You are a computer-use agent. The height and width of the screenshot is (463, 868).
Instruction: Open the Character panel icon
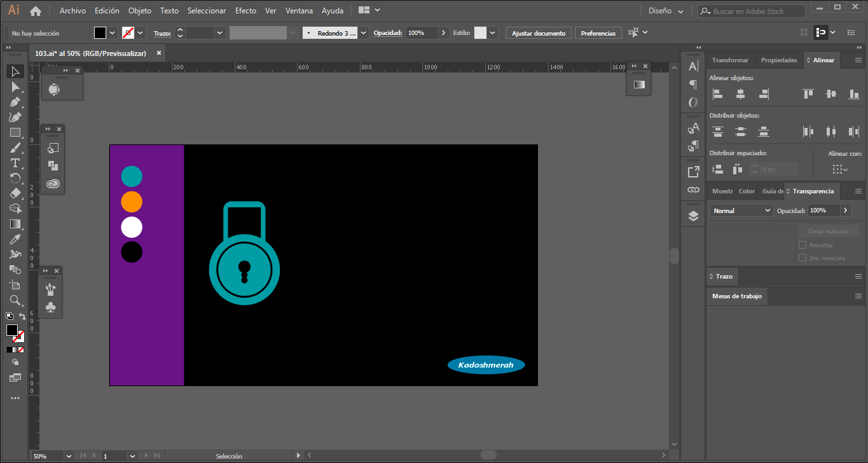[693, 66]
